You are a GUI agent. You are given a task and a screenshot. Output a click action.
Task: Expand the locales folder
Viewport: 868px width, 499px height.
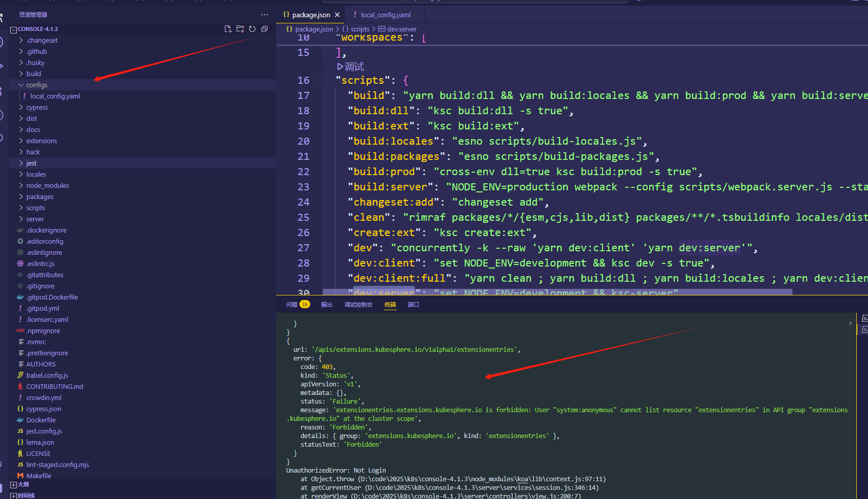[x=36, y=174]
